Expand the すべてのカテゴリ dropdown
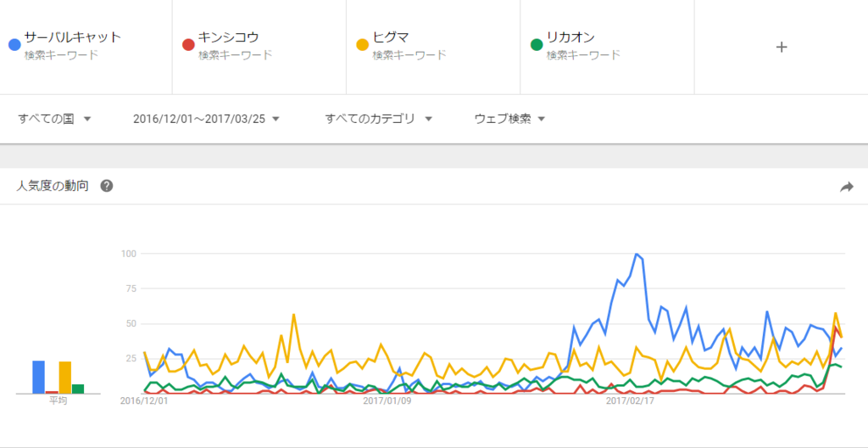The height and width of the screenshot is (448, 868). coord(379,119)
